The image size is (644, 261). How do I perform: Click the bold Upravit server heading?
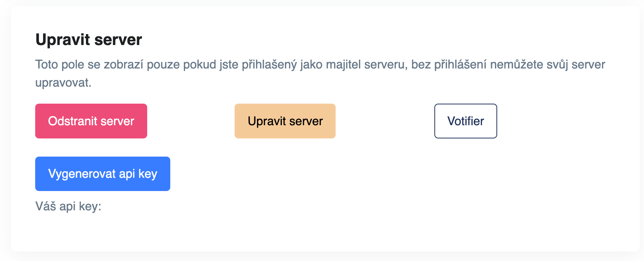(89, 40)
